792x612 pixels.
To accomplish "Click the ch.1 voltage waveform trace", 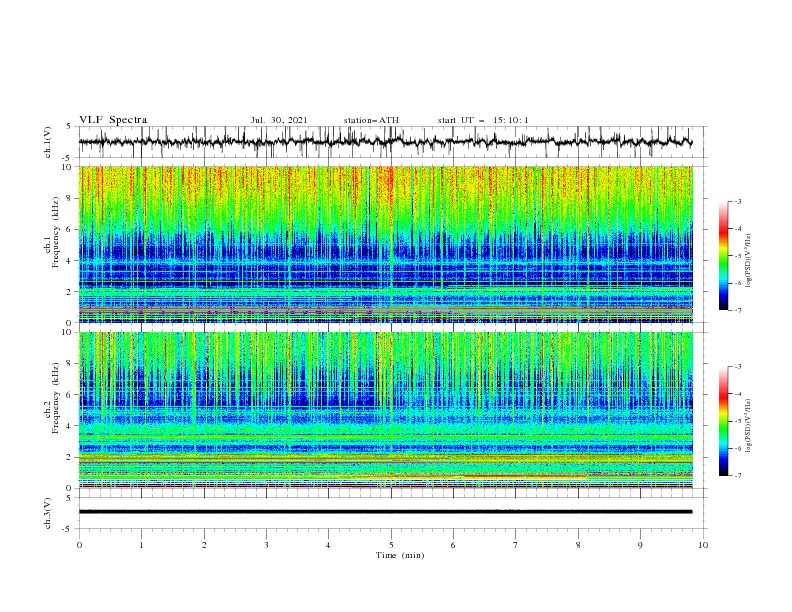I will [385, 142].
